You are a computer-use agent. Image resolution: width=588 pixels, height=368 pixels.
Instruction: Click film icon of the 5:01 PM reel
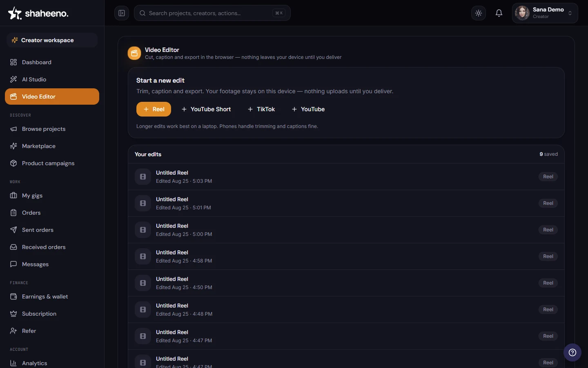pos(143,203)
